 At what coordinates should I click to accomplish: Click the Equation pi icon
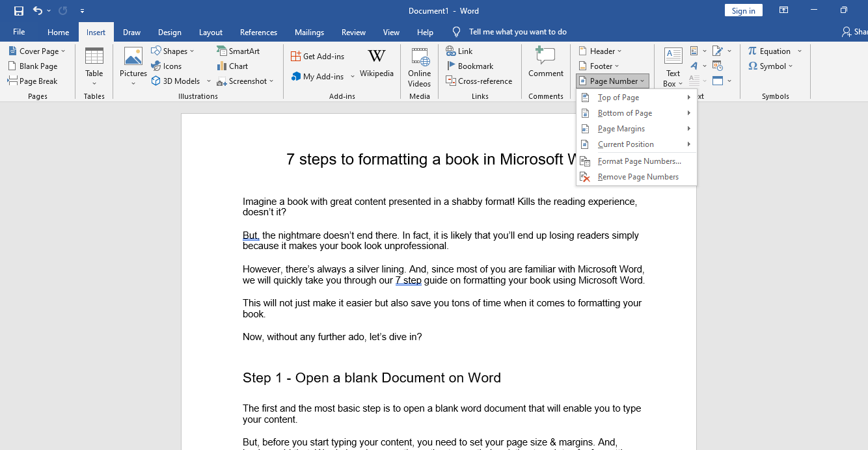[x=752, y=51]
